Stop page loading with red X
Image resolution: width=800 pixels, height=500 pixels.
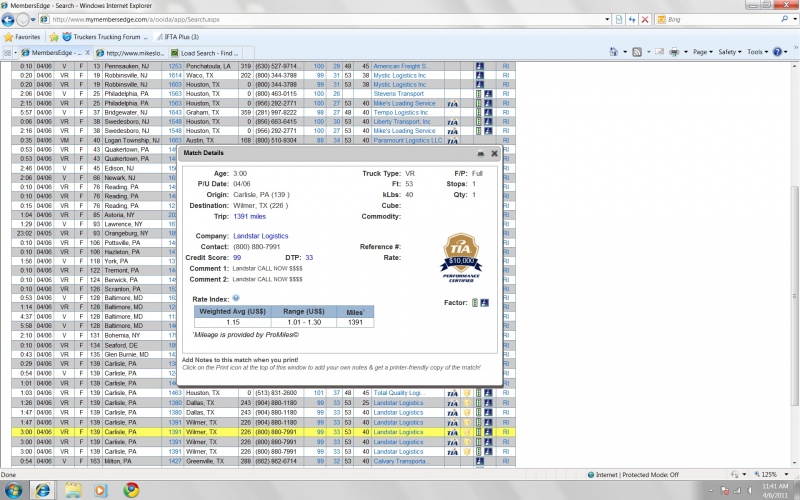point(645,19)
